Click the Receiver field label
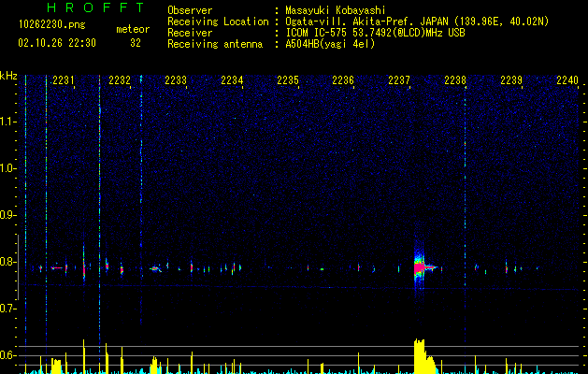 (190, 33)
